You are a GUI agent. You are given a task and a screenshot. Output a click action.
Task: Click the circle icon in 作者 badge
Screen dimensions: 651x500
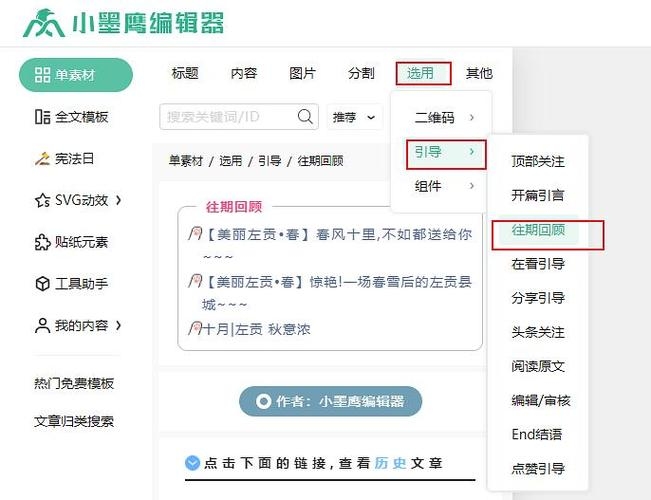tap(264, 401)
